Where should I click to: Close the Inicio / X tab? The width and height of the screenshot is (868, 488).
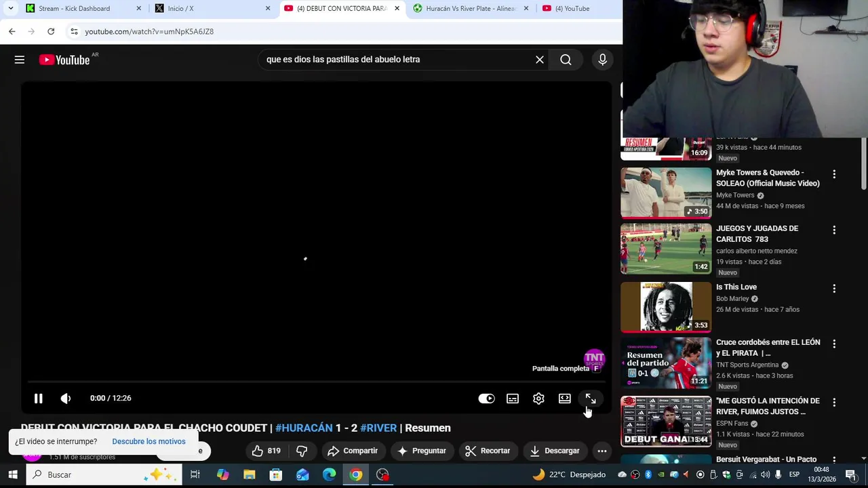click(268, 9)
